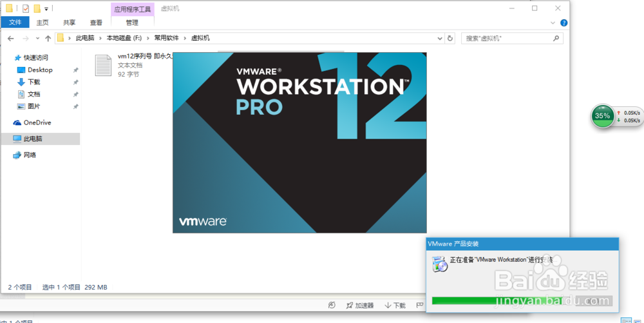The image size is (644, 323).
Task: Click 常用软件 in the address breadcrumb
Action: [x=166, y=38]
